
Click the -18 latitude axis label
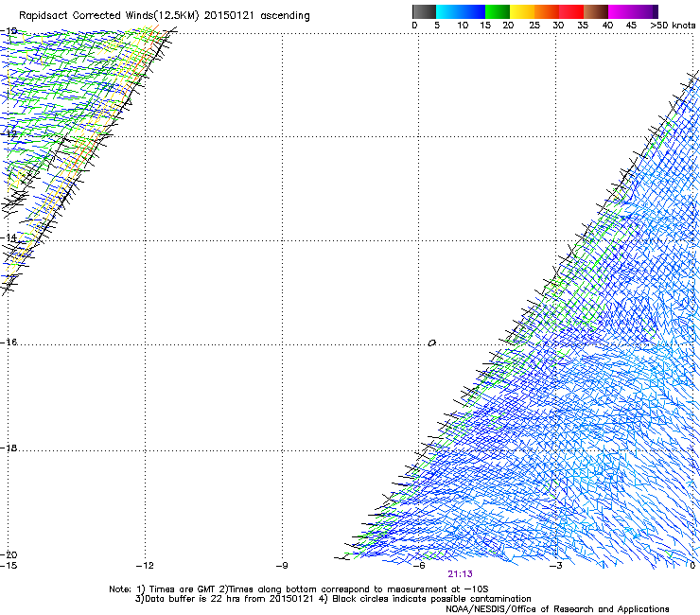pyautogui.click(x=9, y=448)
